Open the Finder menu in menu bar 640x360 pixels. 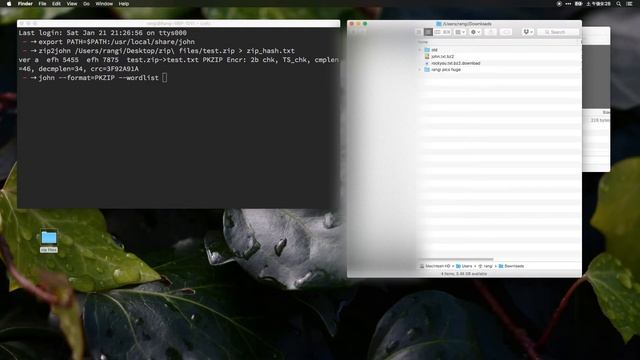click(25, 4)
